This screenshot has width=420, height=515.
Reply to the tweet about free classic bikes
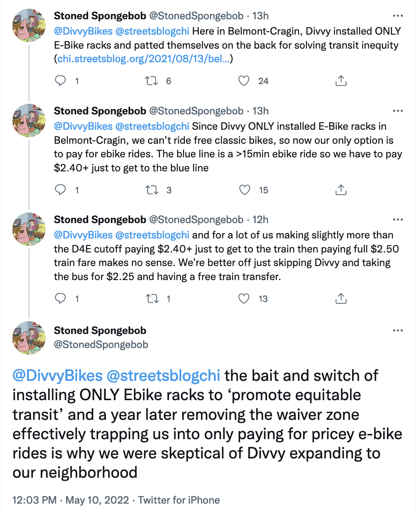point(62,190)
